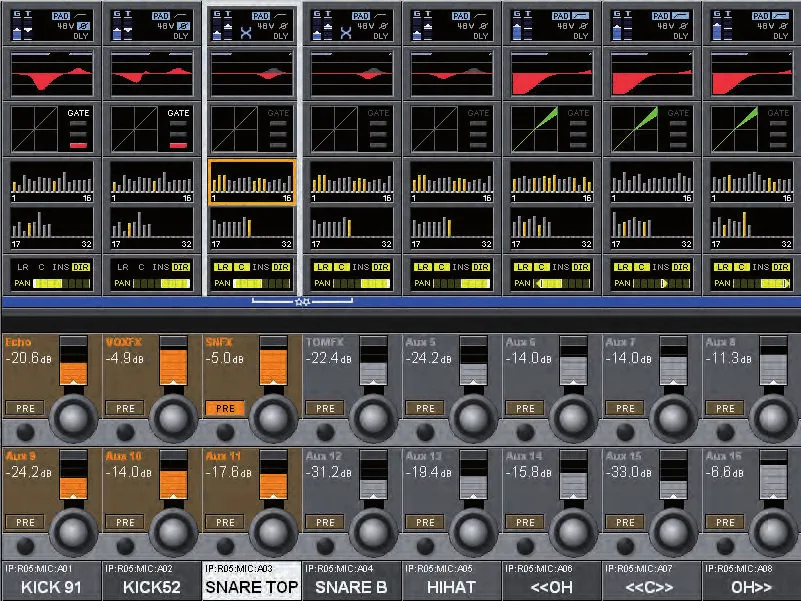Open the <<OH compressor dynamics graph
This screenshot has width=801, height=601.
pos(552,129)
